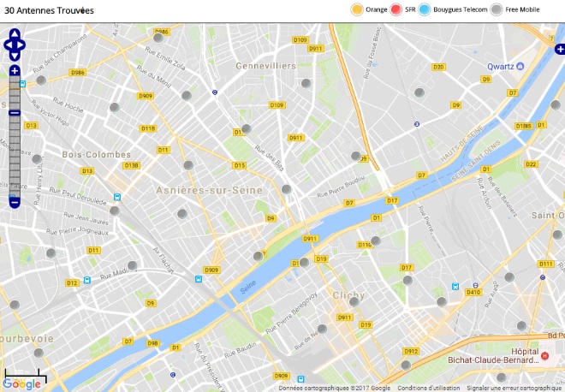Pan the map up with the arrow control
This screenshot has height=392, width=565.
(15, 34)
